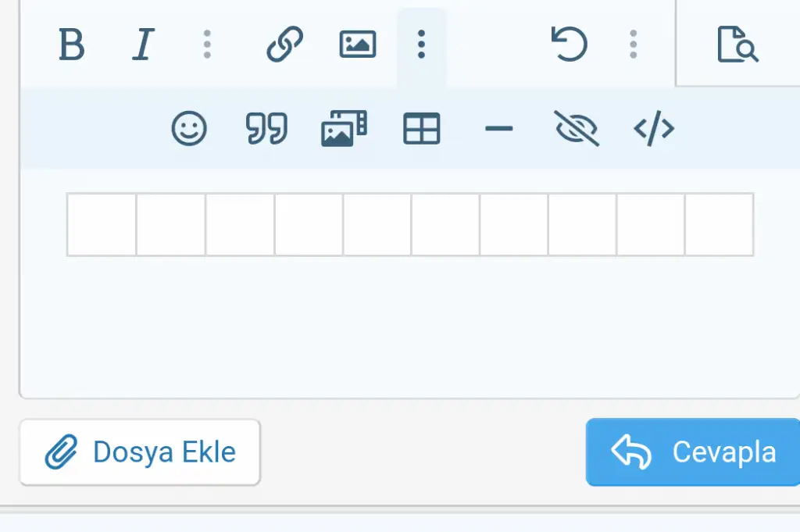Collapse the highlighted insert options menu
Viewport: 800px width, 532px height.
pos(421,45)
